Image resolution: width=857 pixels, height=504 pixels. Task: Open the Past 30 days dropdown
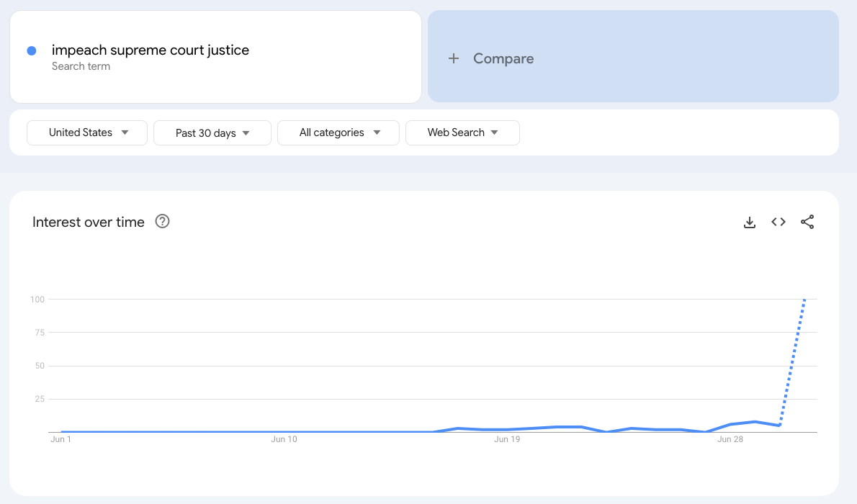pos(212,132)
